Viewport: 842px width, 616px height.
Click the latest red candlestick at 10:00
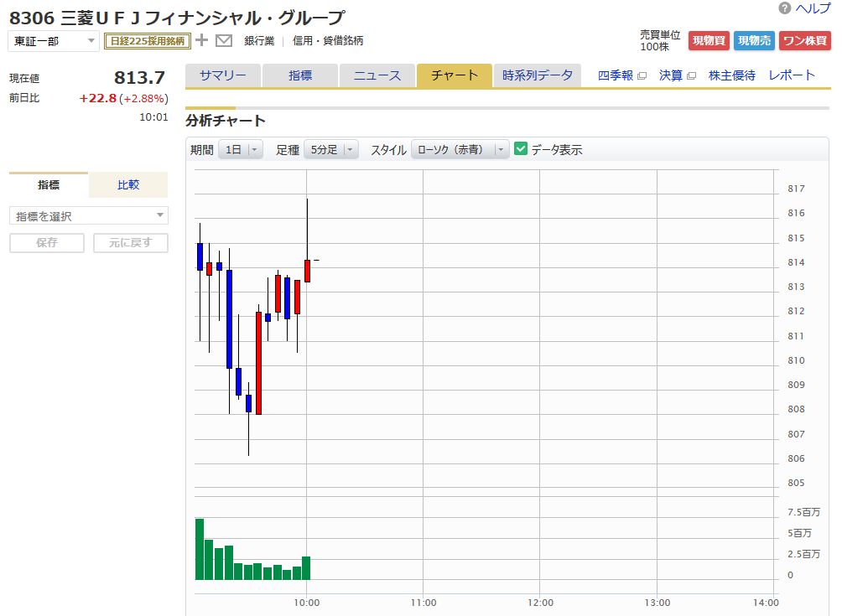307,271
